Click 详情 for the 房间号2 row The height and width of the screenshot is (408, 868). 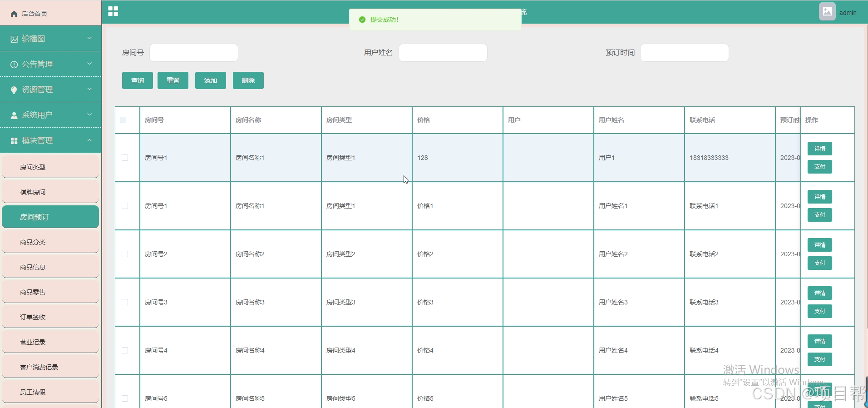click(820, 245)
